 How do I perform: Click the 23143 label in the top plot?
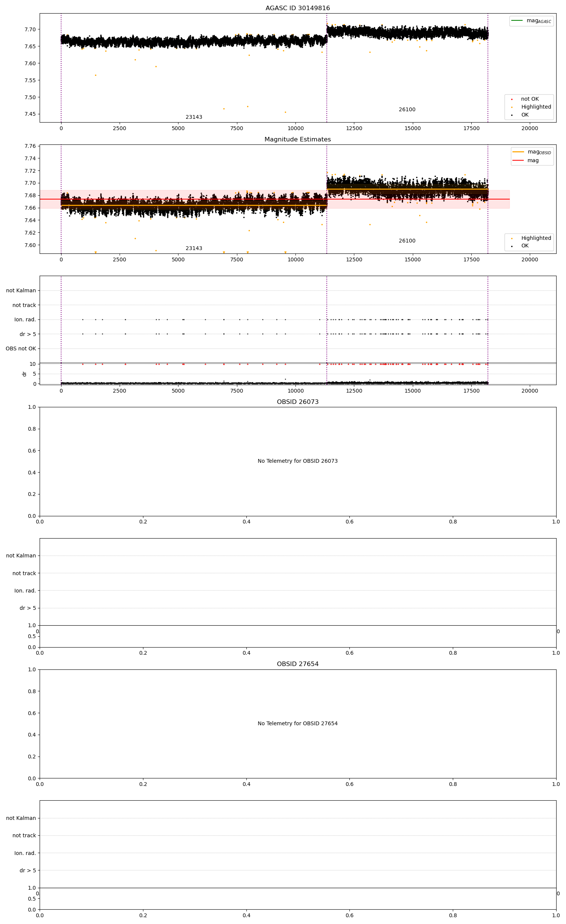[194, 117]
